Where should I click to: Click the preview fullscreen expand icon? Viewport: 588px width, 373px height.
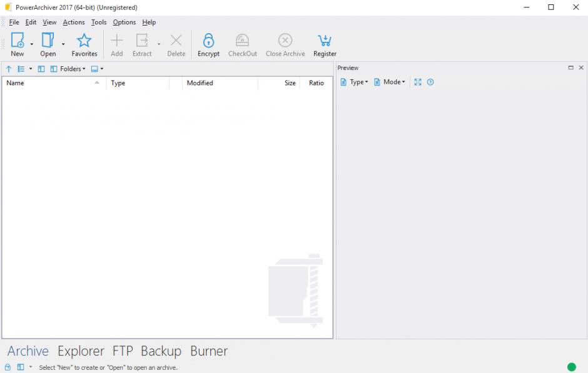418,82
